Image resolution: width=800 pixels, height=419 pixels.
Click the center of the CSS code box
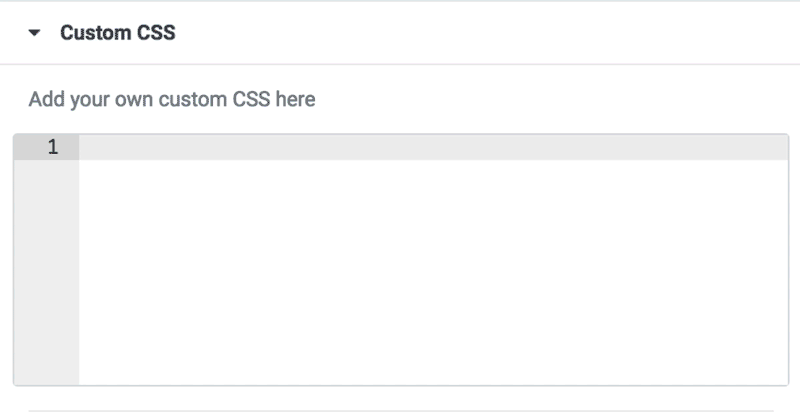point(401,260)
